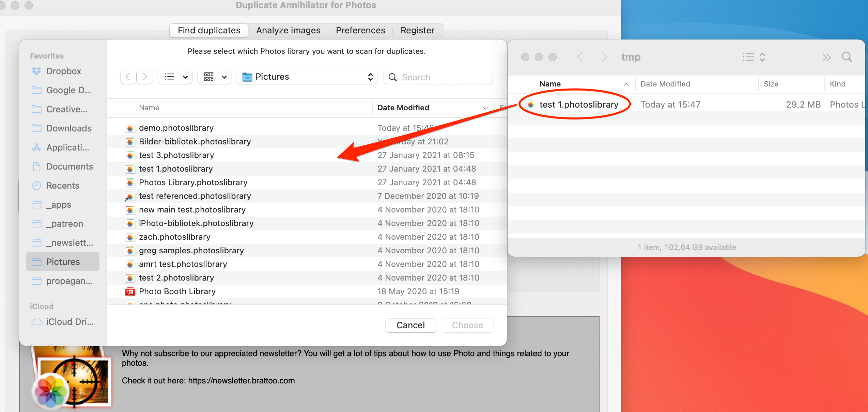Switch to Analyze images tab
The width and height of the screenshot is (868, 412).
click(x=288, y=31)
